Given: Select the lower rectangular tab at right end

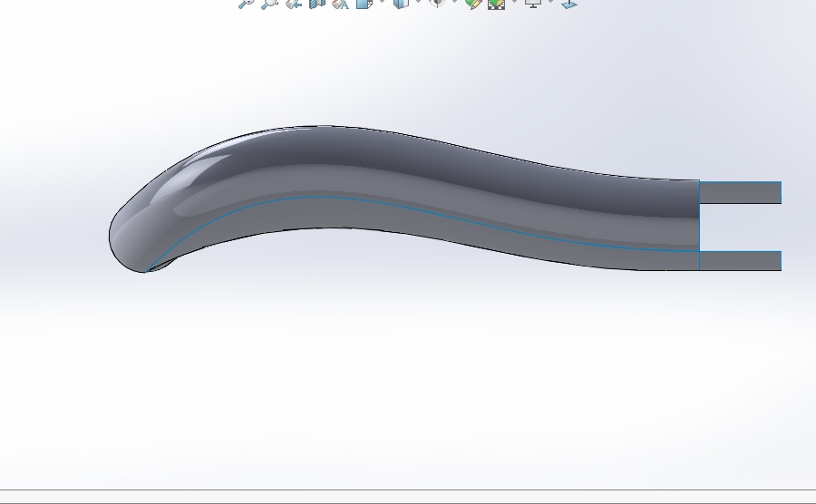Looking at the screenshot, I should pyautogui.click(x=740, y=260).
